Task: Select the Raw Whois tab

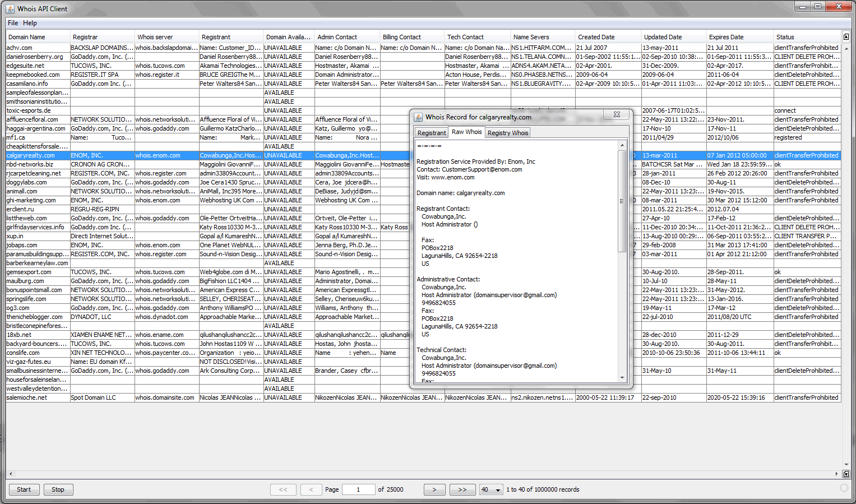Action: click(x=466, y=132)
